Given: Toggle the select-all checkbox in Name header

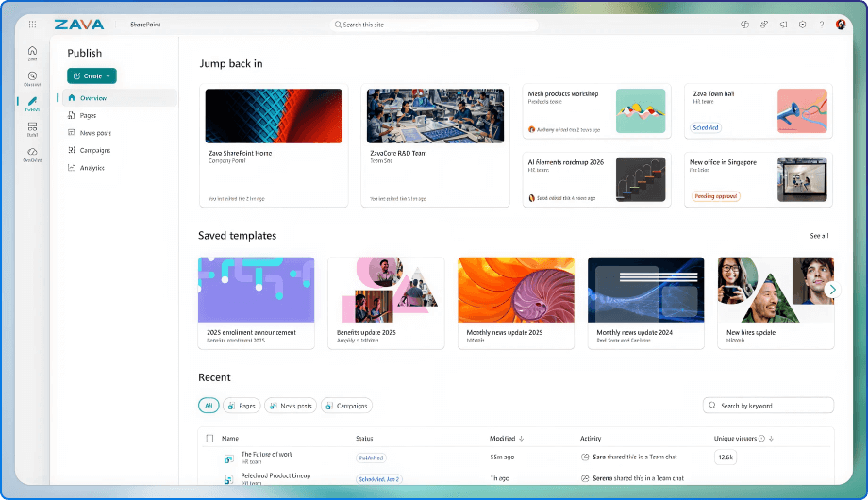Looking at the screenshot, I should 209,438.
